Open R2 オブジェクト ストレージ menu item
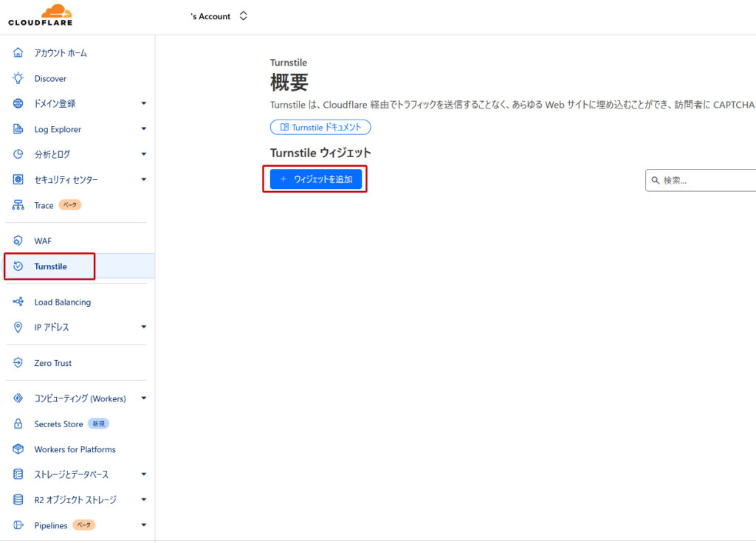The image size is (756, 543). pos(75,499)
